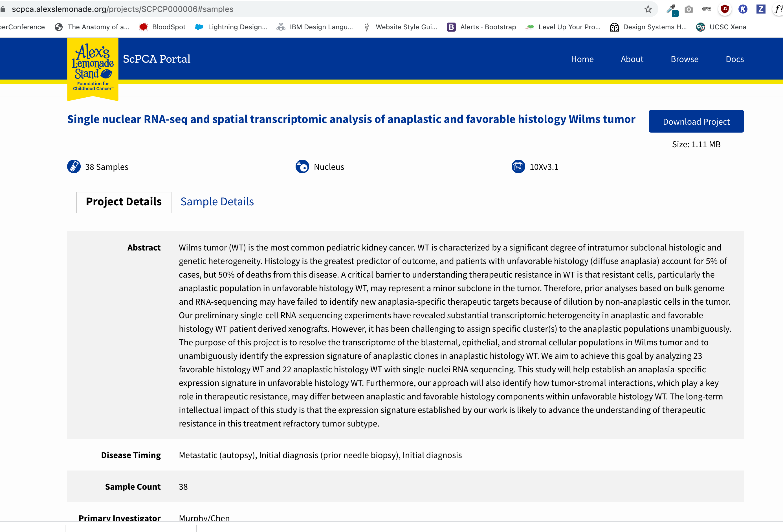Select the ColorZilla eyedropper extension icon

pyautogui.click(x=672, y=9)
